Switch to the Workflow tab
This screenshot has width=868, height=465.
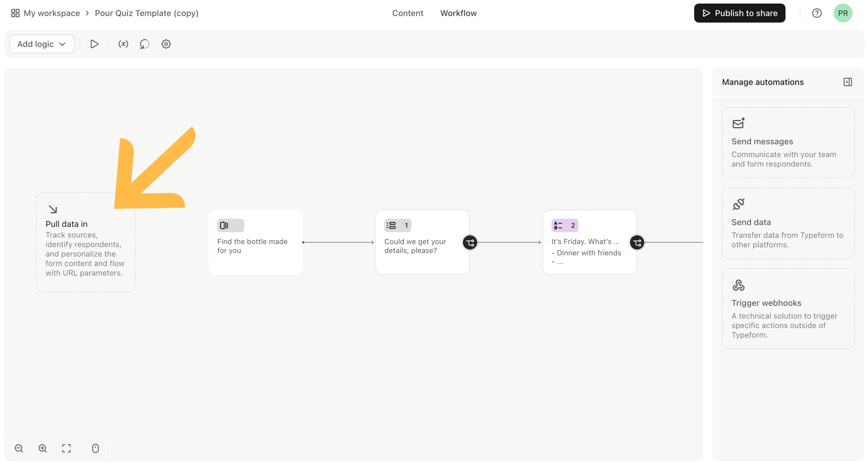(458, 13)
